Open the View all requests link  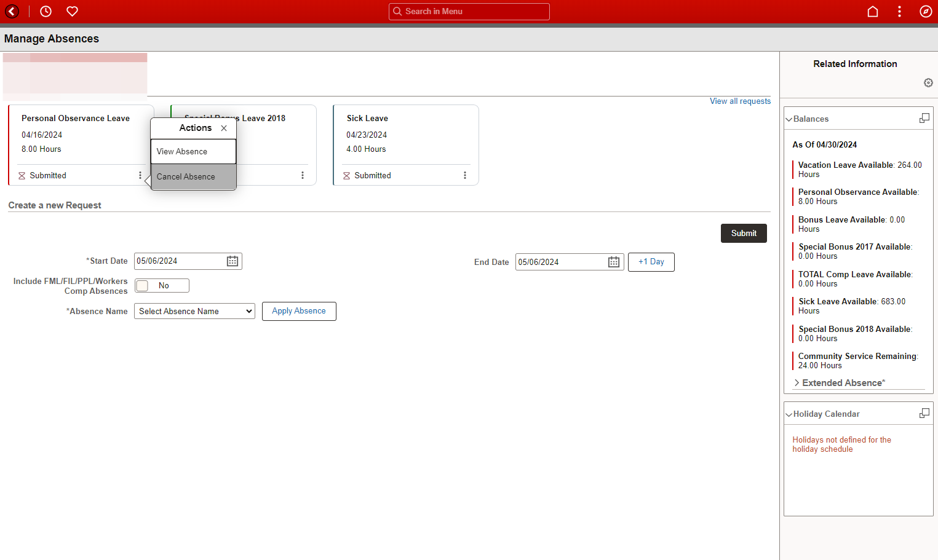[740, 101]
